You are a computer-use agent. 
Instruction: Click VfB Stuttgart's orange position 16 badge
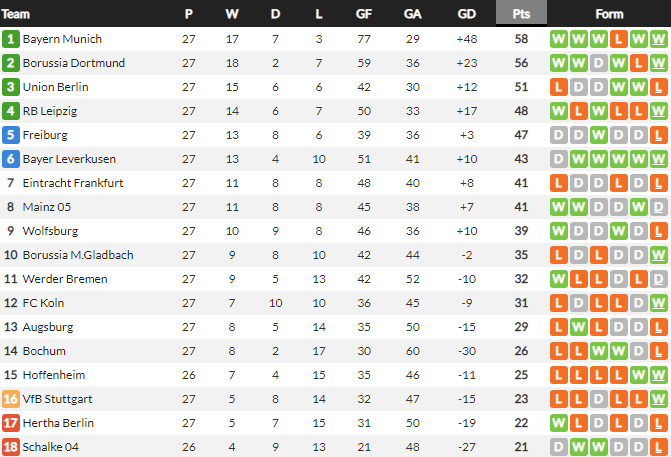(11, 399)
